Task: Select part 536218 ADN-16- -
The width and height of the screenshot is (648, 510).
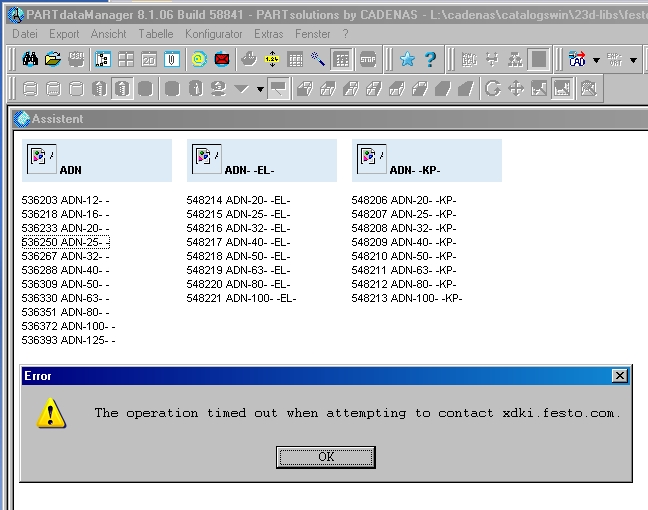Action: (x=65, y=214)
